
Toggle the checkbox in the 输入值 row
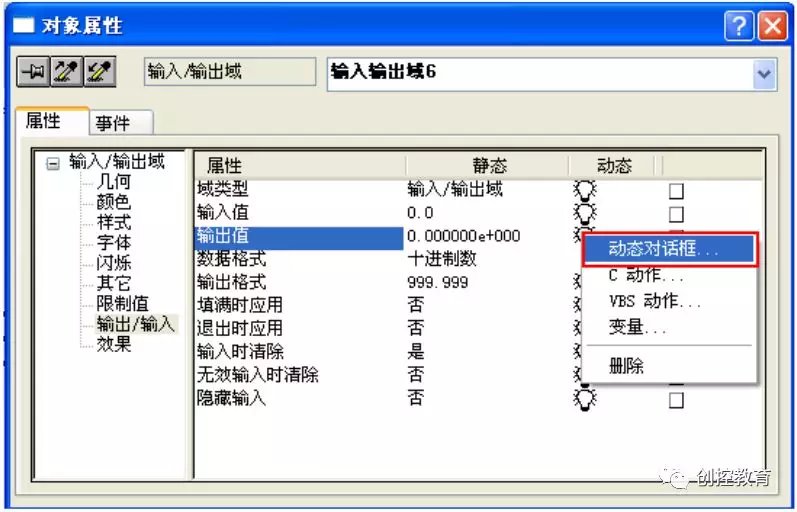pos(676,214)
